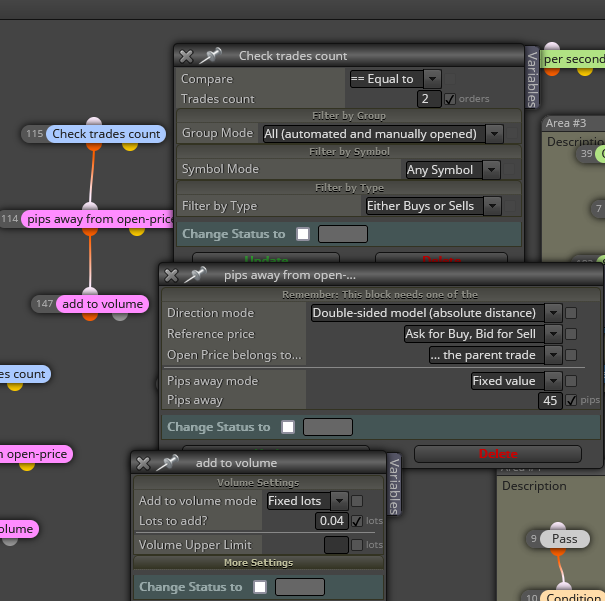Toggle the Trades count orders checkbox
The height and width of the screenshot is (601, 605).
coord(450,99)
